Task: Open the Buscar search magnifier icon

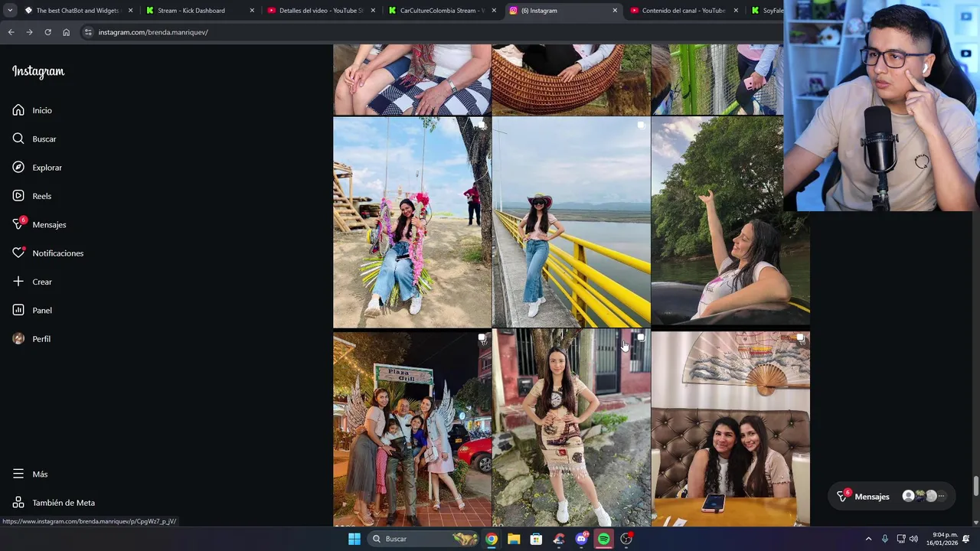Action: (x=18, y=139)
